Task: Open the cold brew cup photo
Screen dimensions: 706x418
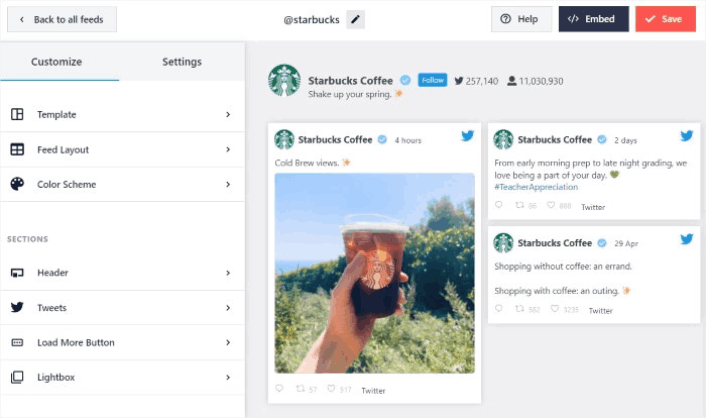Action: (375, 273)
